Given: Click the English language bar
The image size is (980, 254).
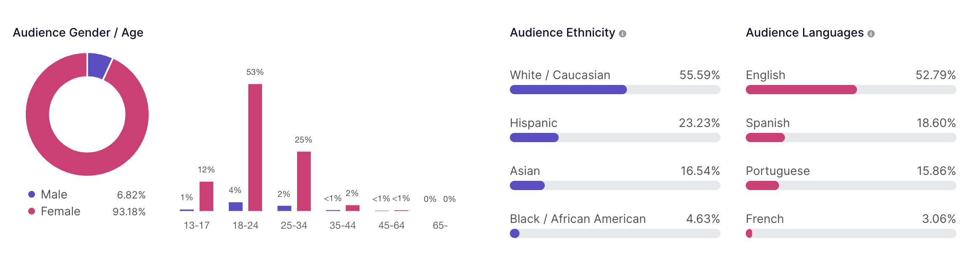Looking at the screenshot, I should [851, 90].
